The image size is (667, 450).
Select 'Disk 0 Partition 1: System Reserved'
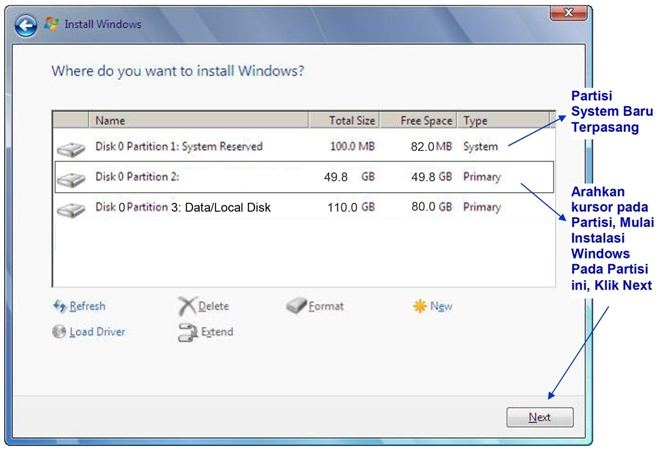[304, 146]
